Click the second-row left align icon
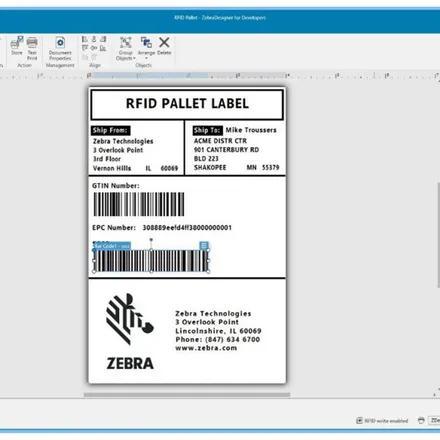This screenshot has height=440, width=440. (85, 48)
